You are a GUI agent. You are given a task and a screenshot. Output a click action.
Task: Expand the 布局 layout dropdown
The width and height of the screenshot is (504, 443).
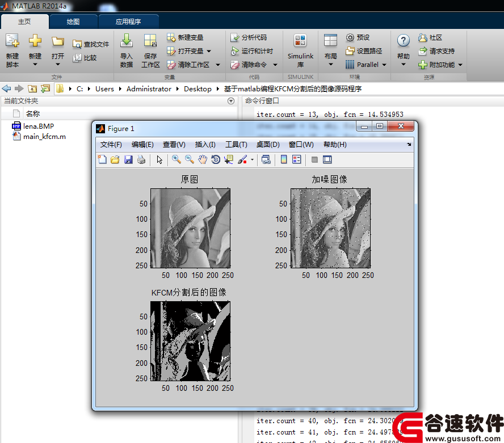330,64
